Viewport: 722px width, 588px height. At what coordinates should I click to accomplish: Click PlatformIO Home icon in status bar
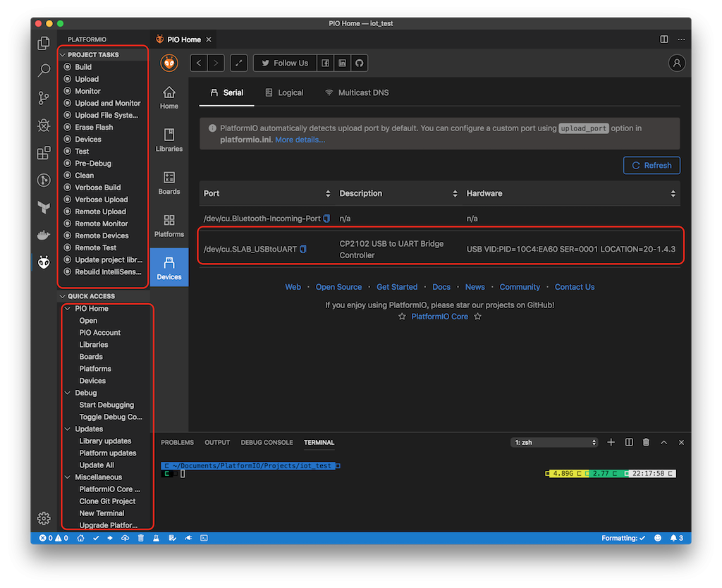[x=80, y=538]
